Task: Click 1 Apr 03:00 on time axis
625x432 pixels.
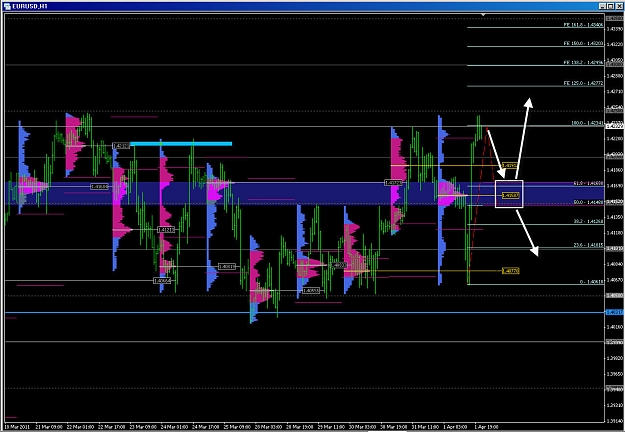Action: coord(455,427)
